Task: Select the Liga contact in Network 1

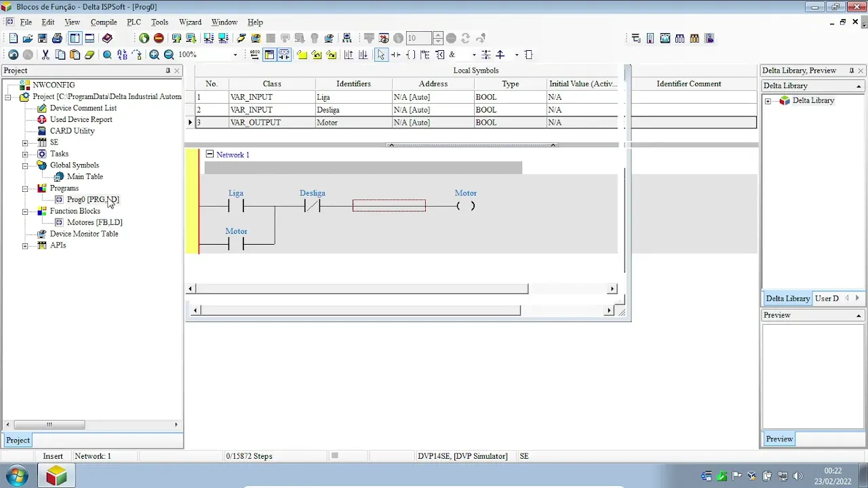Action: pos(235,206)
